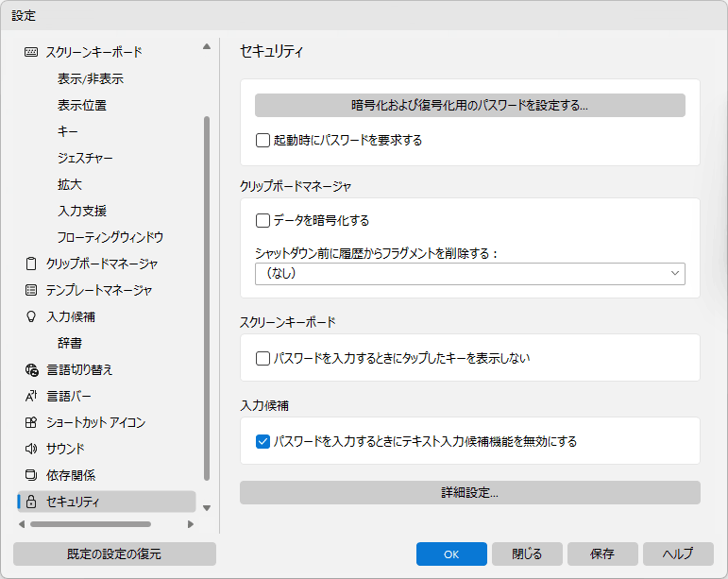The height and width of the screenshot is (579, 728).
Task: Click 暗号化および復号化用のパスワードを設定する button
Action: click(x=470, y=106)
